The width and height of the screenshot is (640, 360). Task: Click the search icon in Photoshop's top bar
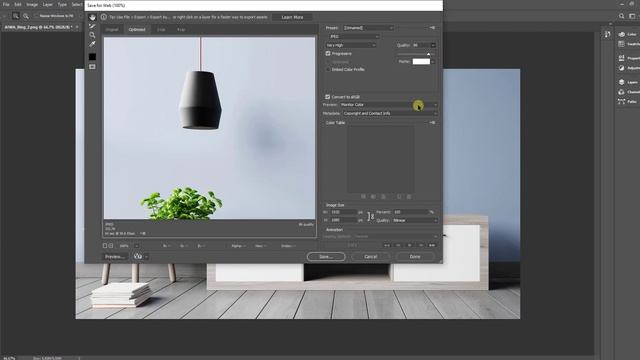click(x=622, y=16)
